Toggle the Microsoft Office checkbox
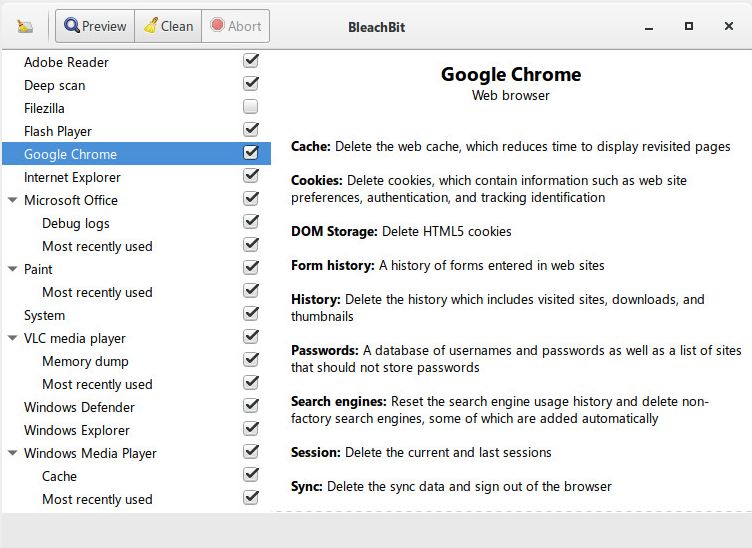The height and width of the screenshot is (548, 752). click(251, 198)
